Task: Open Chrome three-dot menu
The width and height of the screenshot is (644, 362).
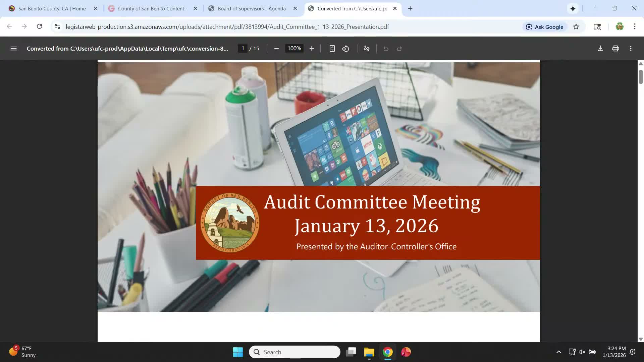Action: click(x=635, y=27)
